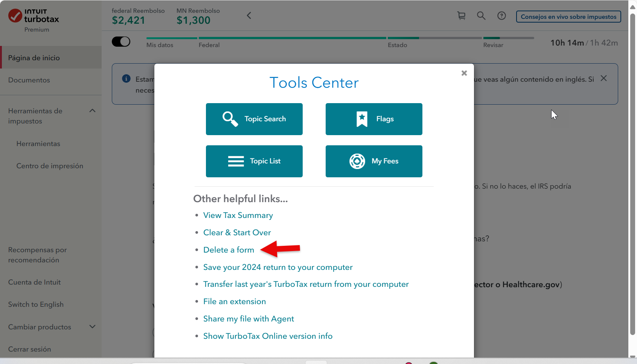Click File an extension link
637x364 pixels.
tap(235, 302)
